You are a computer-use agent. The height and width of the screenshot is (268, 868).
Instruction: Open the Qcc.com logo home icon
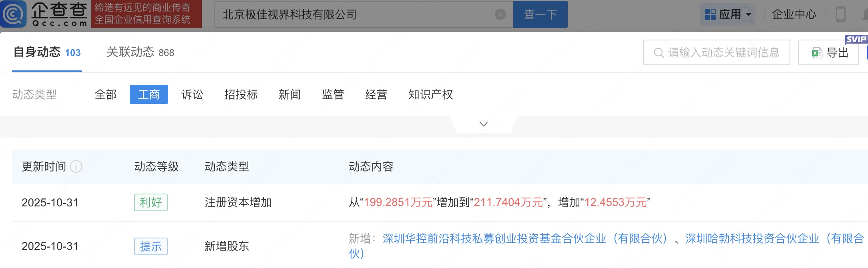(x=13, y=14)
